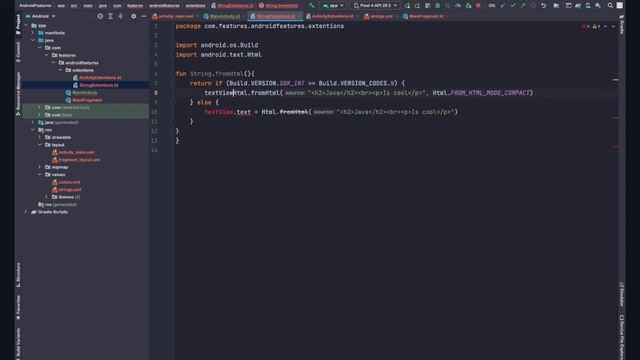Click the Git update project arrow icon

[x=503, y=6]
